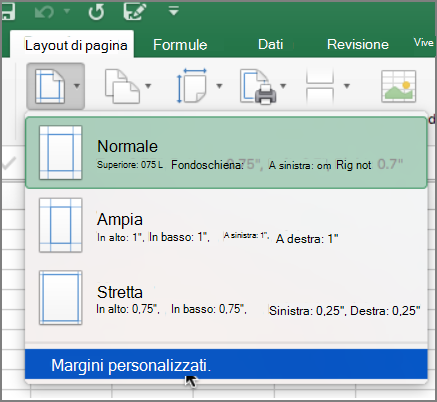Click the 'A destra: 1"' text under Ampia
This screenshot has height=402, width=437.
click(x=307, y=239)
